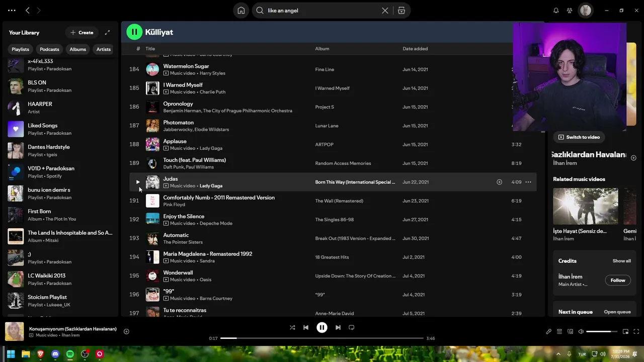Open the lyrics view icon

click(x=549, y=332)
